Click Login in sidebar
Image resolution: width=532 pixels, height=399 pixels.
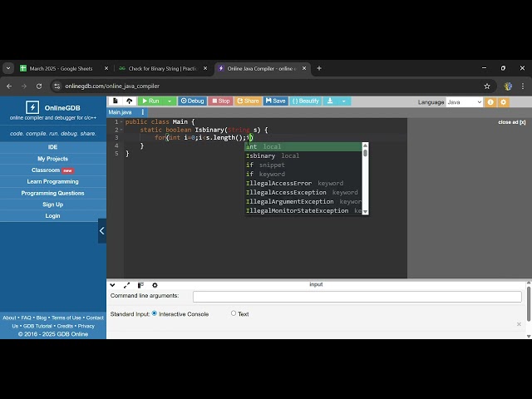pos(52,216)
